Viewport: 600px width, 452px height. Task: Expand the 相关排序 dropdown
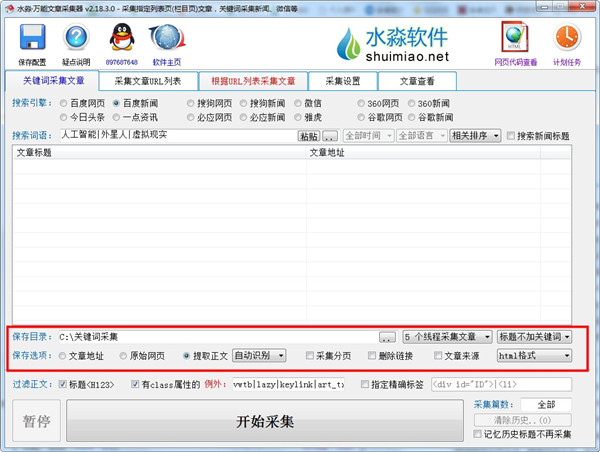click(x=475, y=136)
